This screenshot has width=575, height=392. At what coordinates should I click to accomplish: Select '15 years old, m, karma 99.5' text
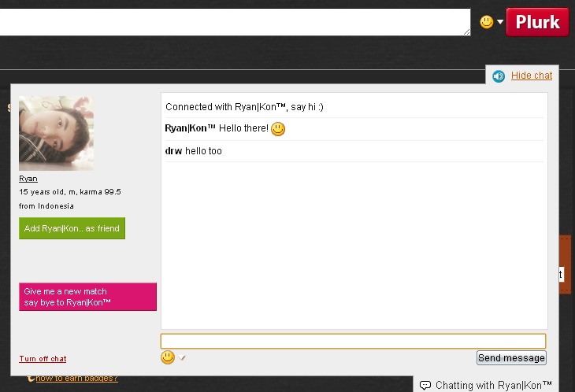point(70,192)
